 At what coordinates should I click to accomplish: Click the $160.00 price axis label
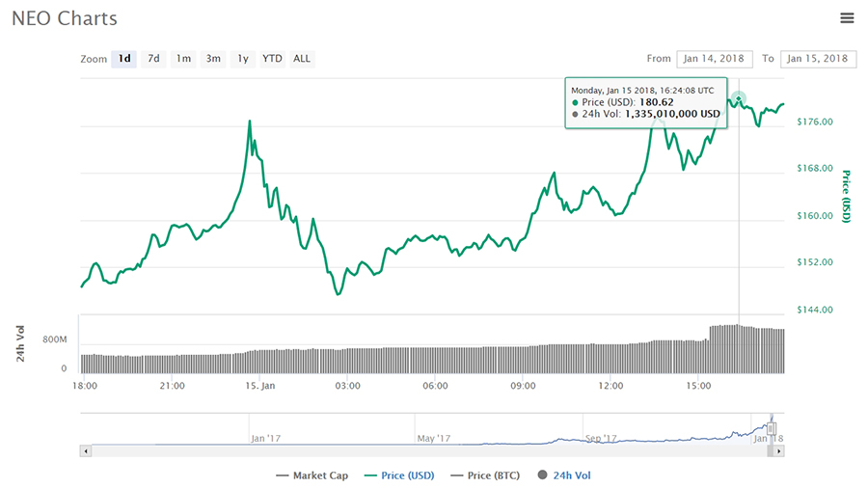pos(815,216)
